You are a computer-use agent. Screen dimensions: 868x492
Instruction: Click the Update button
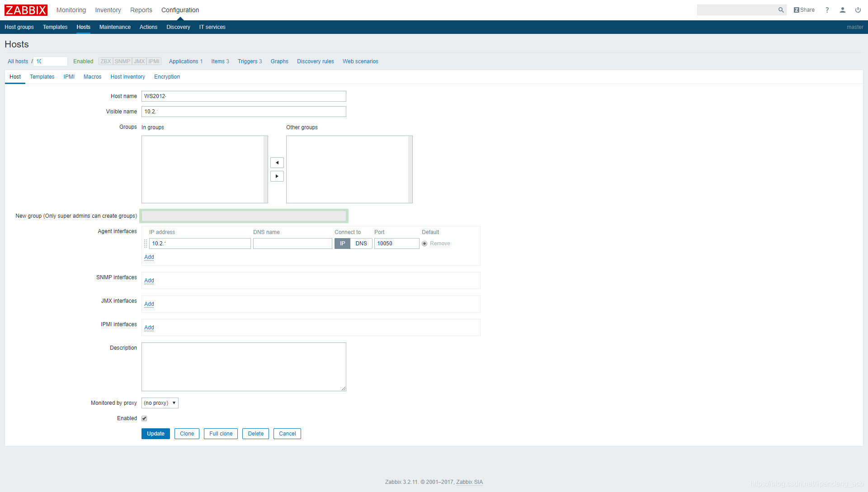pyautogui.click(x=156, y=434)
